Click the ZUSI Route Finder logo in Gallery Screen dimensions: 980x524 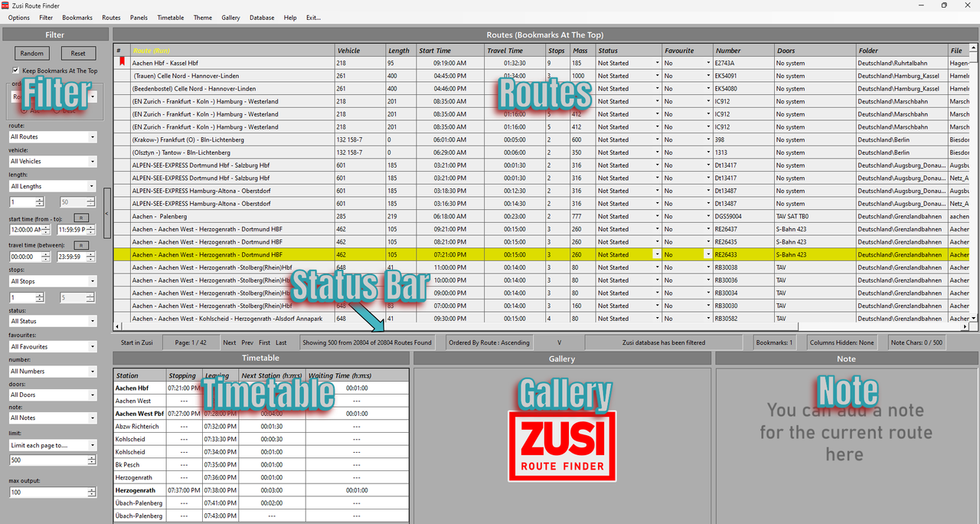click(562, 446)
